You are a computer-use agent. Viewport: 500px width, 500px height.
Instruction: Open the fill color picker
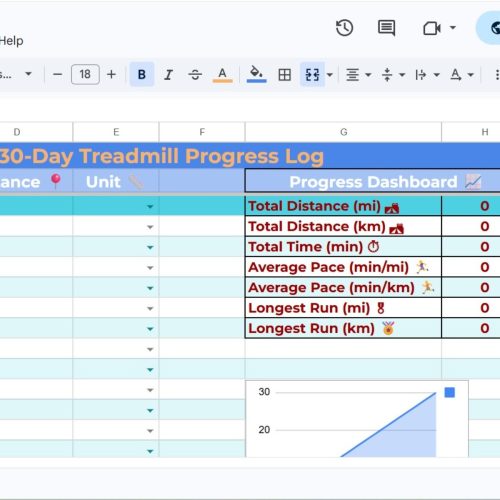click(256, 74)
